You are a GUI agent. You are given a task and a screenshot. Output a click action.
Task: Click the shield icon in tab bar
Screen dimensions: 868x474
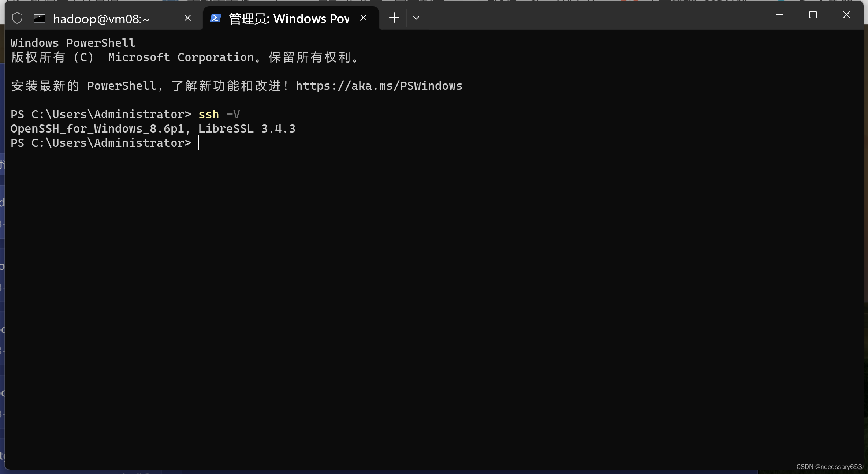tap(17, 18)
